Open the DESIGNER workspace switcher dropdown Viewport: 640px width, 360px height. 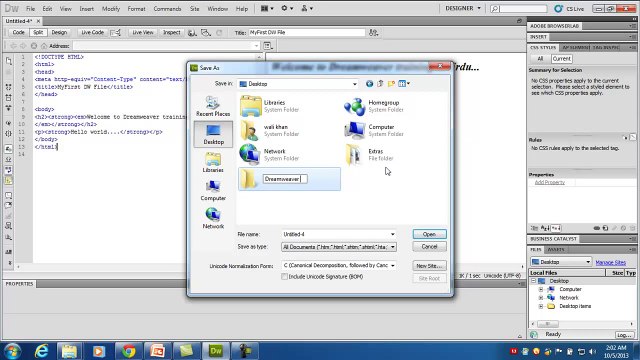pyautogui.click(x=463, y=8)
